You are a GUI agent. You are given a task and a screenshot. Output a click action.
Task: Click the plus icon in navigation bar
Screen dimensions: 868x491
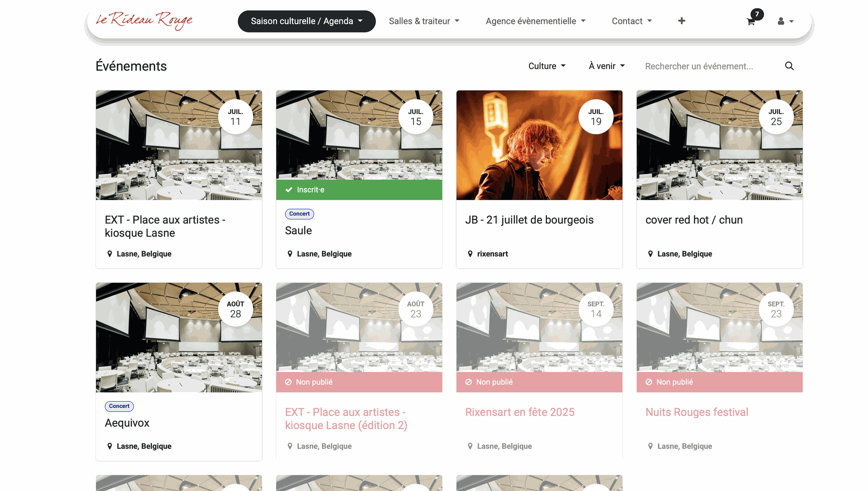(x=681, y=21)
